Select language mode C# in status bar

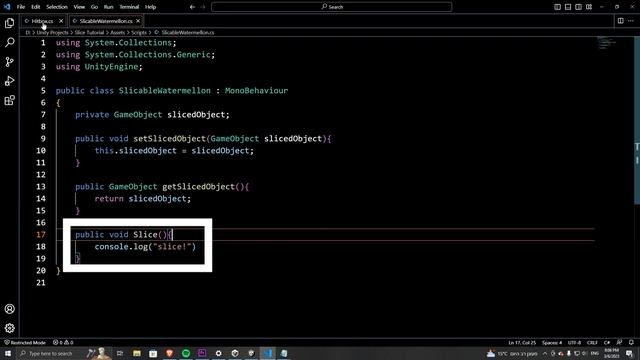607,342
